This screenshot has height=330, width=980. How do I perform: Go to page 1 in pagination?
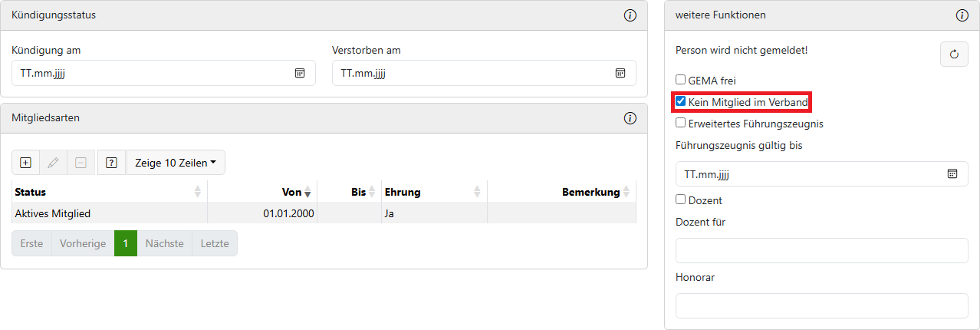(125, 243)
